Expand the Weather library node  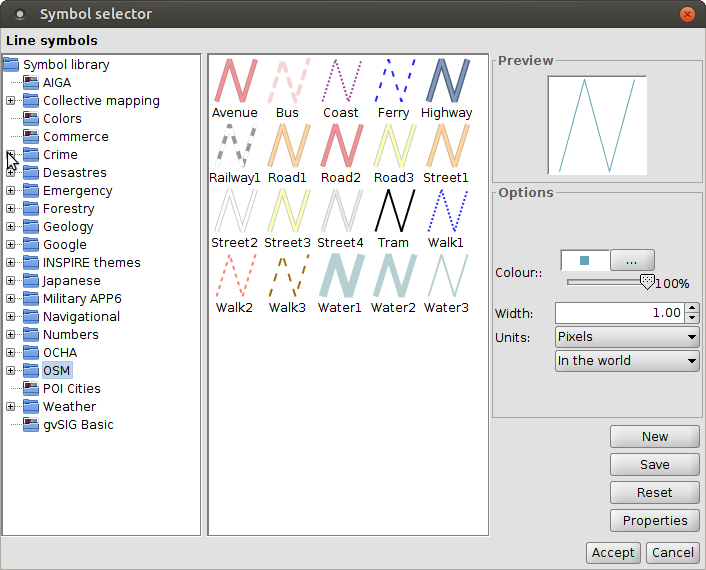[x=11, y=407]
